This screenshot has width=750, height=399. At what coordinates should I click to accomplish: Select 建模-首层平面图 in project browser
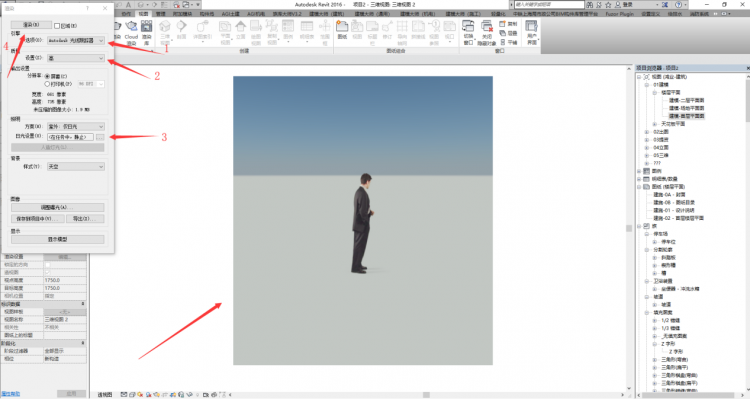[686, 116]
